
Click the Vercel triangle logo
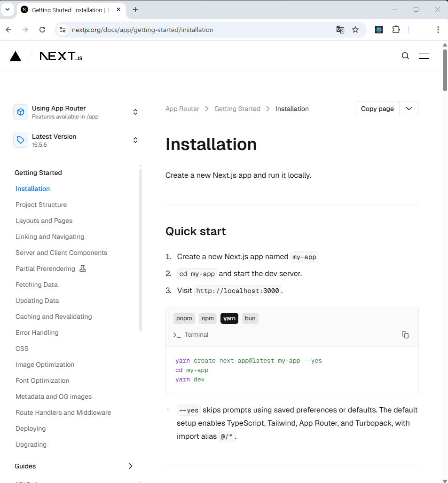16,56
